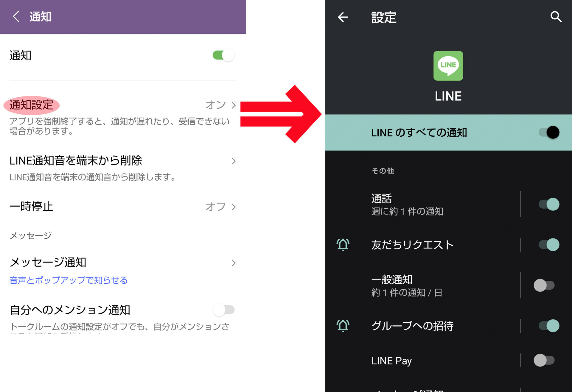Open 一般通知 category details
The height and width of the screenshot is (392, 572).
(x=422, y=285)
